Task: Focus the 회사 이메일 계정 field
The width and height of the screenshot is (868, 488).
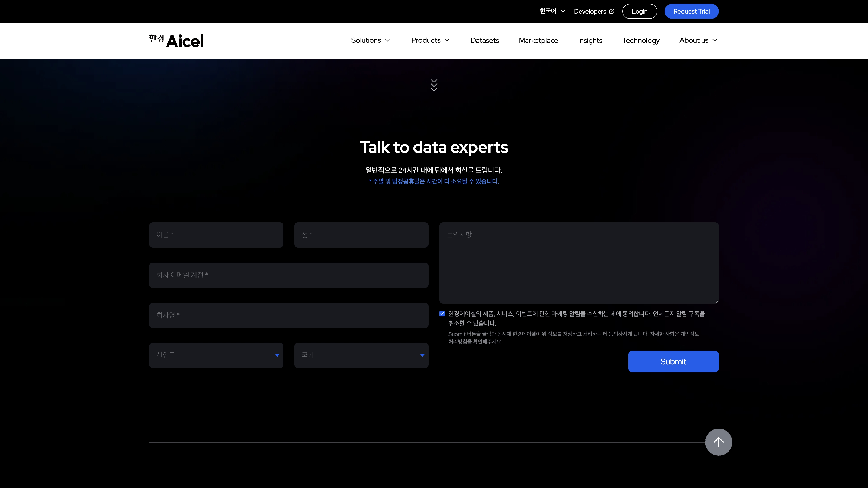Action: 289,275
